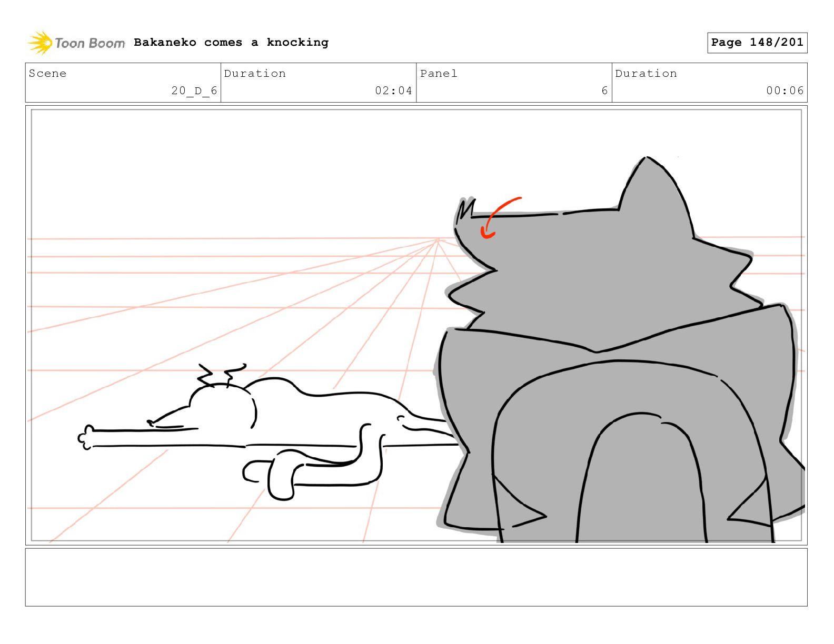Click the 'Page 148/201' box

point(757,43)
